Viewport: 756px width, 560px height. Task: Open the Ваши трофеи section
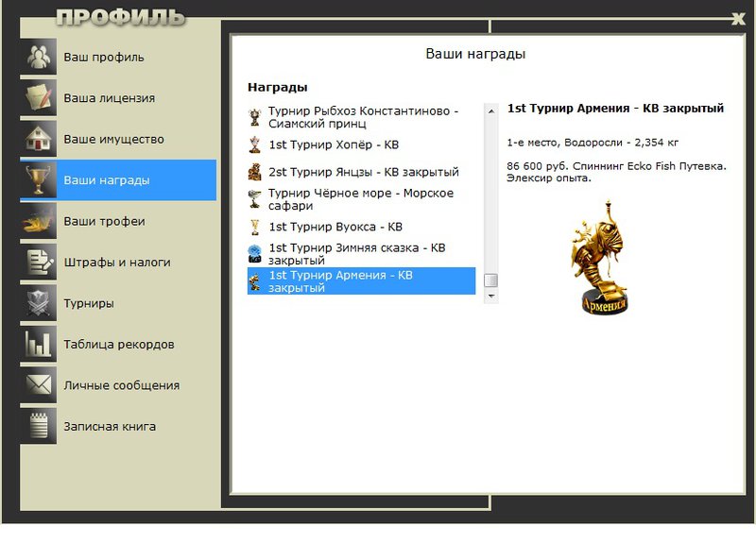[118, 221]
